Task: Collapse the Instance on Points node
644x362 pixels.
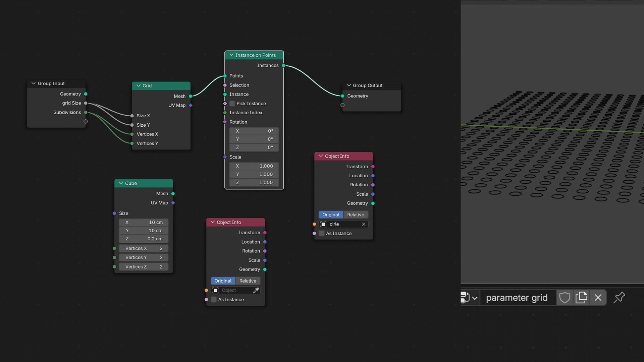Action: click(x=231, y=55)
